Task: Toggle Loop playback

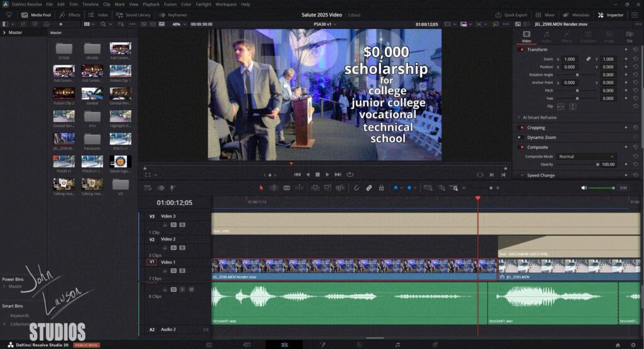Action: [x=350, y=175]
